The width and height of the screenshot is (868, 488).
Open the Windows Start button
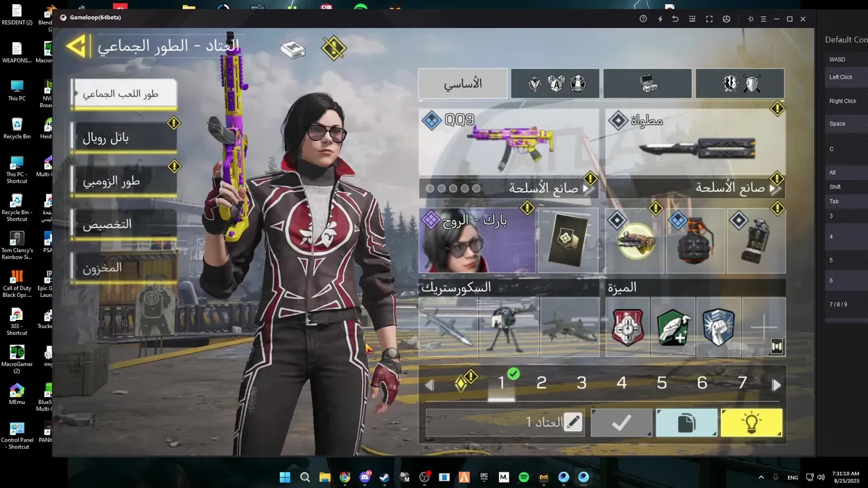tap(285, 477)
